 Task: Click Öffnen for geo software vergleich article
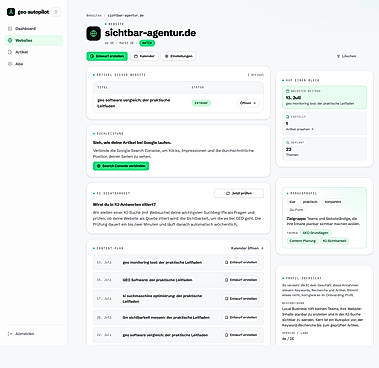[248, 103]
